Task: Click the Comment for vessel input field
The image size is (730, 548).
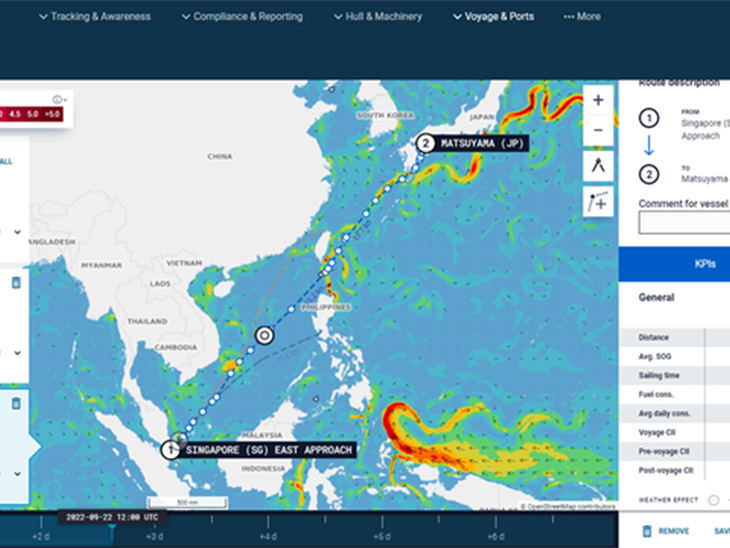Action: pos(684,223)
